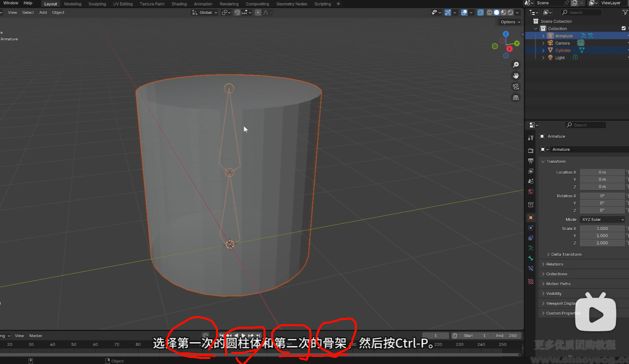Open the Object properties tab
This screenshot has width=629, height=364.
[531, 218]
